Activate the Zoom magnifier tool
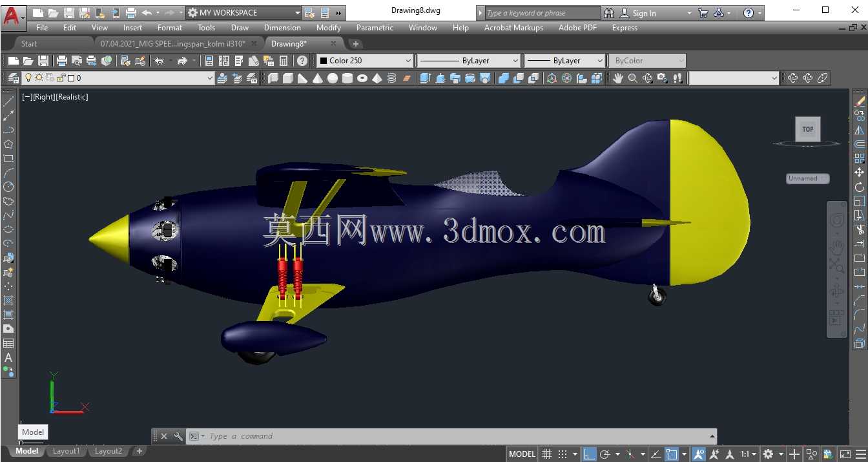The width and height of the screenshot is (868, 462). click(633, 78)
